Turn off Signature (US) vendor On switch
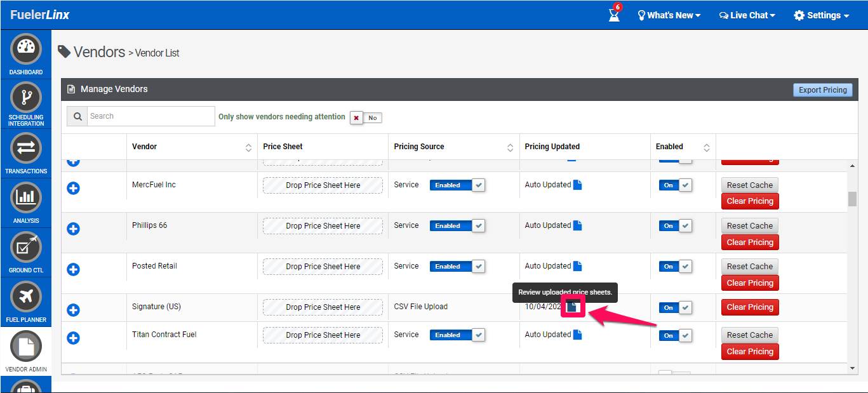The height and width of the screenshot is (393, 868). pos(676,307)
